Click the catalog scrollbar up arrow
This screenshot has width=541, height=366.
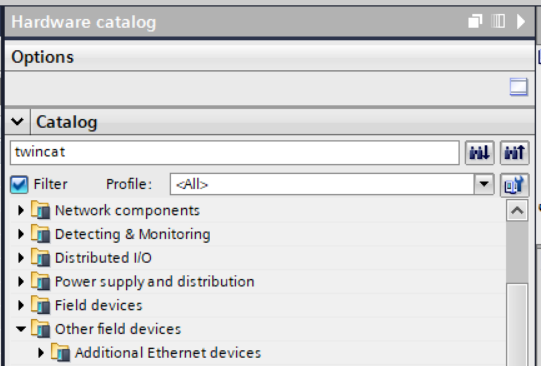[x=517, y=210]
